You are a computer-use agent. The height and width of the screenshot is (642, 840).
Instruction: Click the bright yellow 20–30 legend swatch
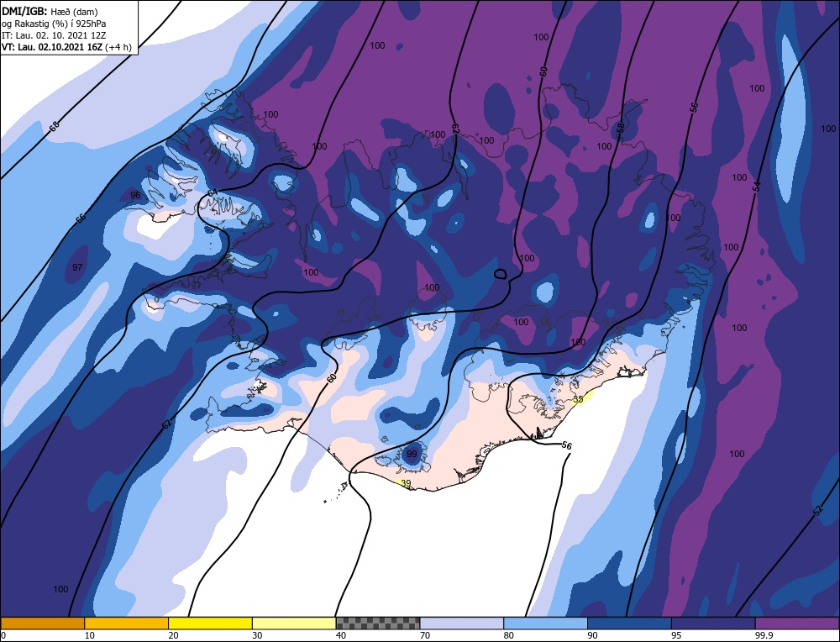(x=210, y=623)
